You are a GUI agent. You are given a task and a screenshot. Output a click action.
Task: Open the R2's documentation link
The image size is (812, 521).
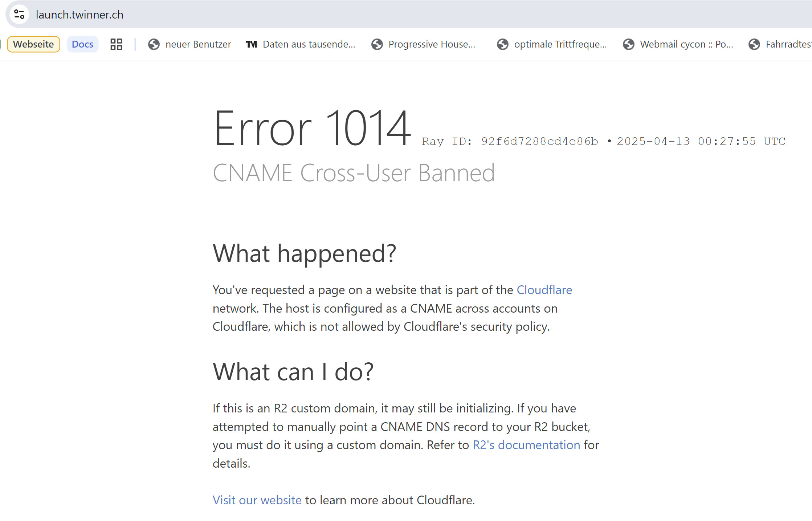pyautogui.click(x=526, y=445)
